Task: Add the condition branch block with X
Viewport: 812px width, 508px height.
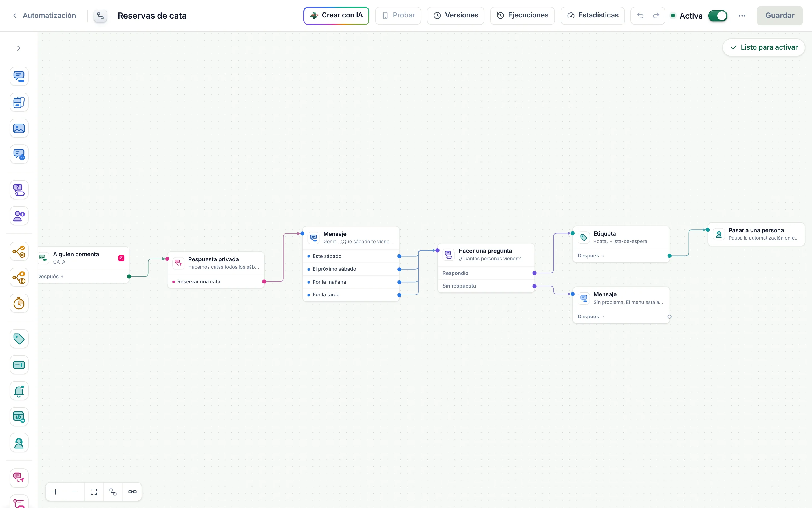Action: [19, 251]
